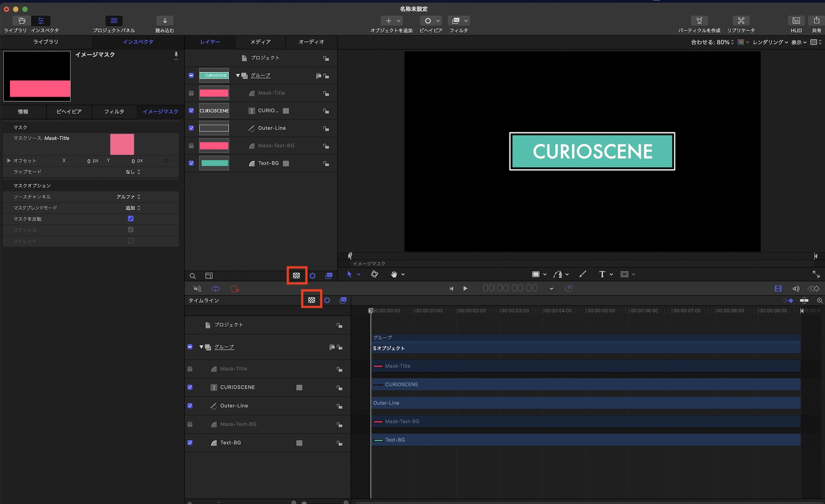This screenshot has width=825, height=504.
Task: Show masks icon in layers panel
Action: [297, 276]
